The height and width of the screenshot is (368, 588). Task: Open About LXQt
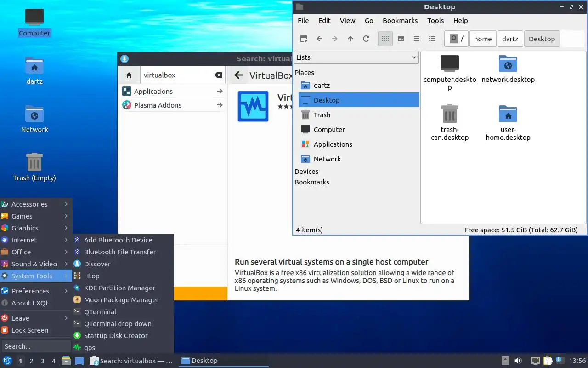36,303
